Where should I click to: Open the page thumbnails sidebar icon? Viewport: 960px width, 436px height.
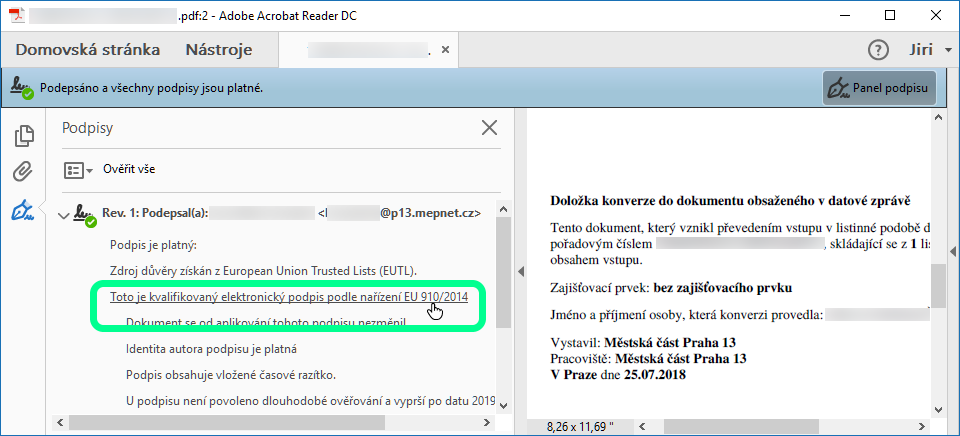(24, 135)
